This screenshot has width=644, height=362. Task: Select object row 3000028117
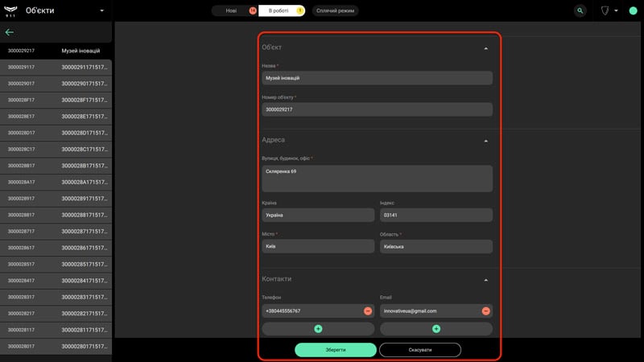[x=56, y=330]
